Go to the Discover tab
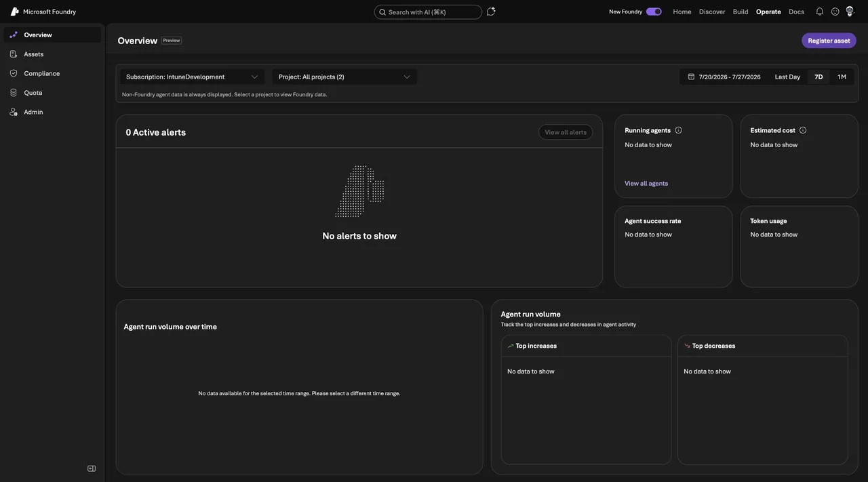 (712, 12)
